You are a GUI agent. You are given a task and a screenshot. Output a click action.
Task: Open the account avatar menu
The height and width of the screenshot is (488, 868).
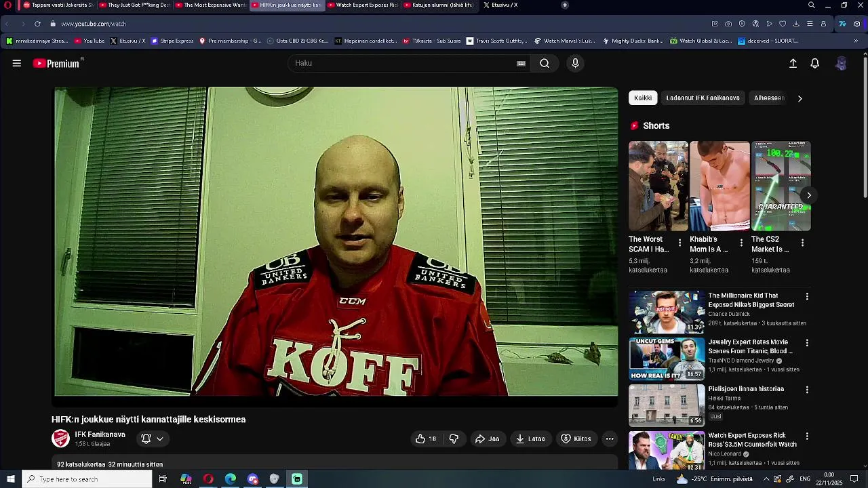[x=841, y=63]
